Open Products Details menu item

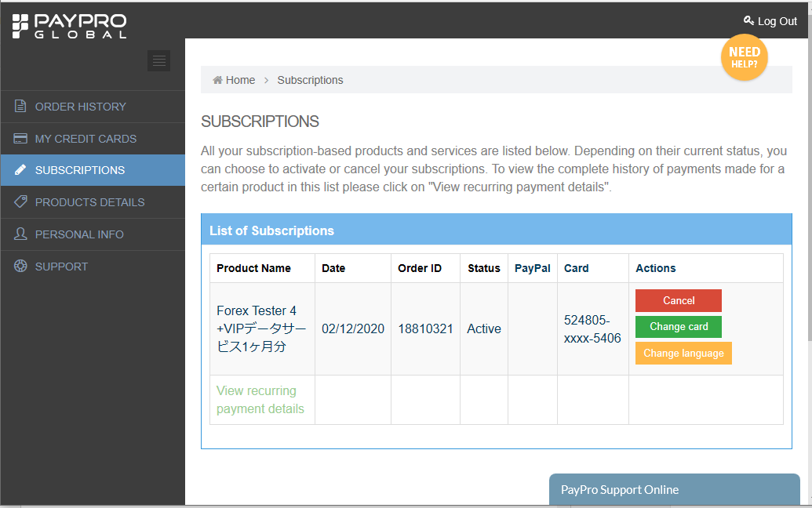[93, 202]
